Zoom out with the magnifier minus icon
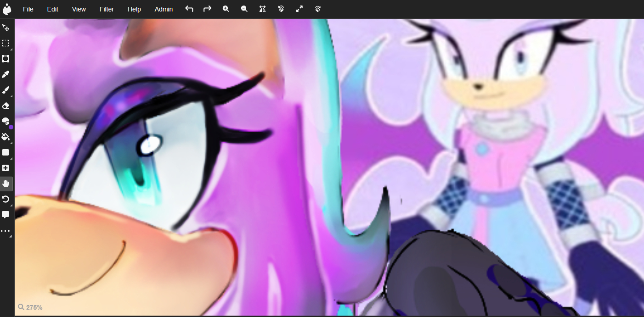 [x=244, y=9]
